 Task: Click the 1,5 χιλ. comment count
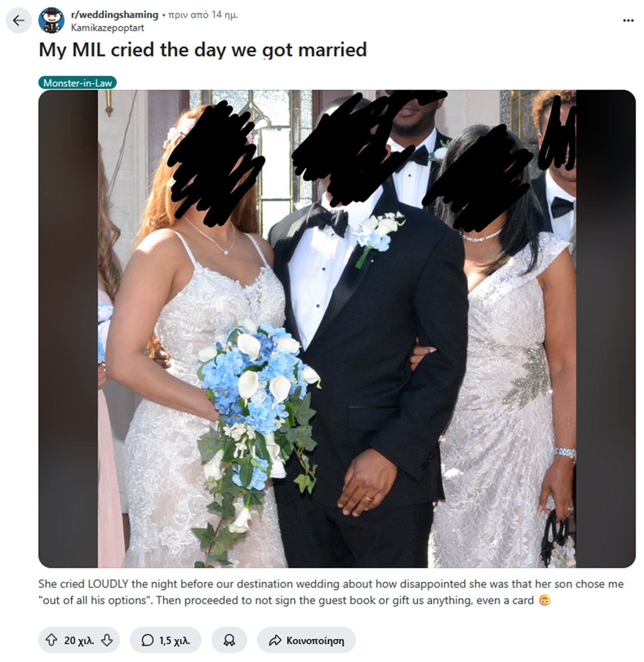point(175,640)
